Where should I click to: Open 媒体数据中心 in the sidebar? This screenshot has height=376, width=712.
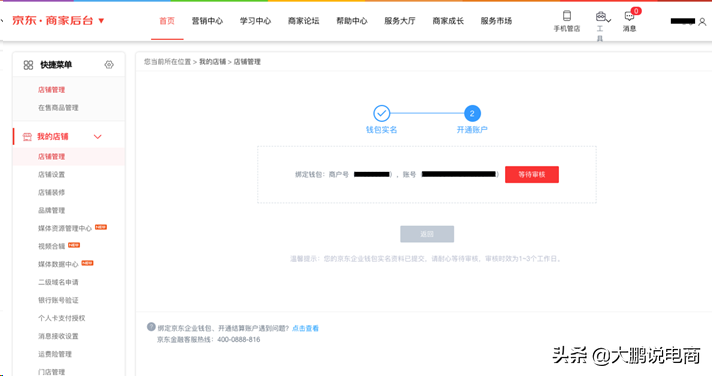tap(58, 264)
